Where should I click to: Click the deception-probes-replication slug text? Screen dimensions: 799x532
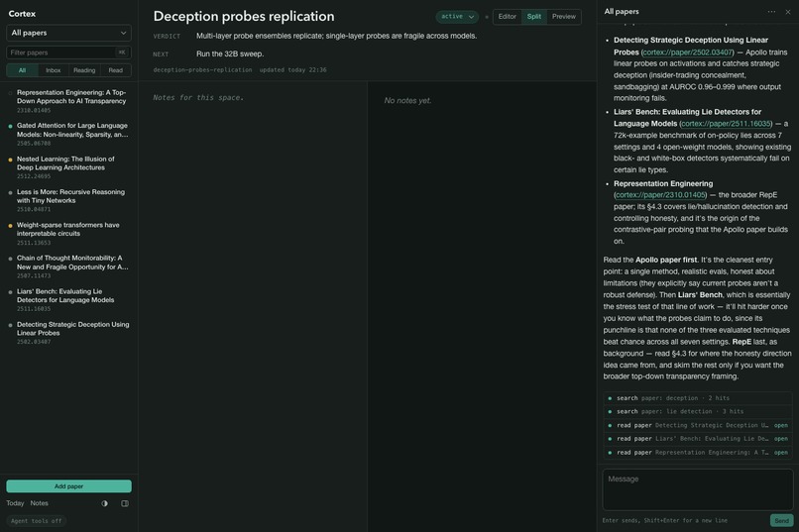point(202,69)
